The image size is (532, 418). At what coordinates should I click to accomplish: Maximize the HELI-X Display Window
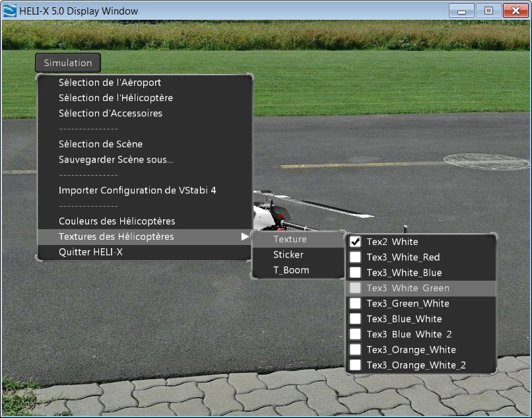coord(488,11)
